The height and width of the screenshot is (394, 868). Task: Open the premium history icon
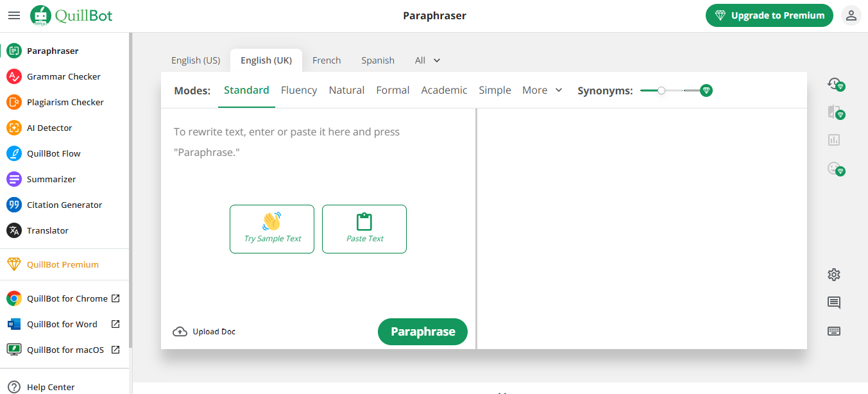tap(835, 83)
